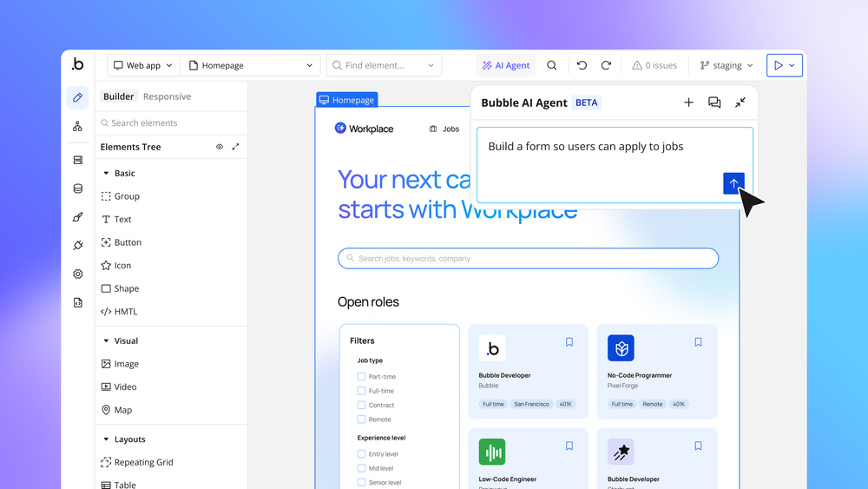The image size is (868, 489).
Task: Open the Workflow tree icon in sidebar
Action: coord(77,126)
